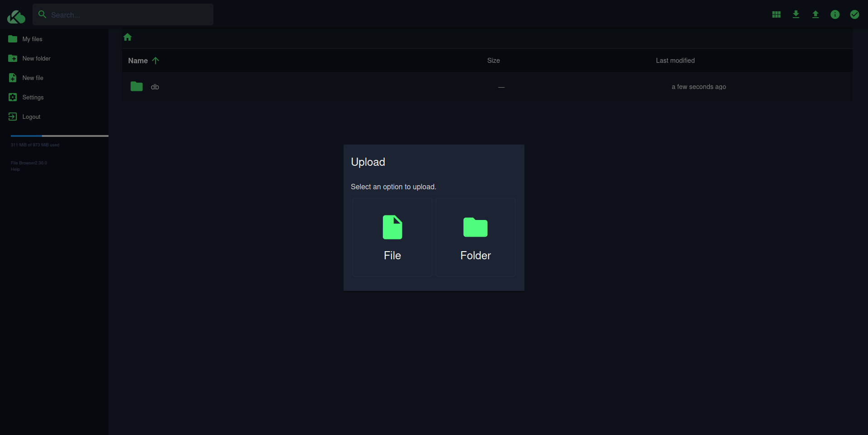Sort by Last modified column

point(675,61)
